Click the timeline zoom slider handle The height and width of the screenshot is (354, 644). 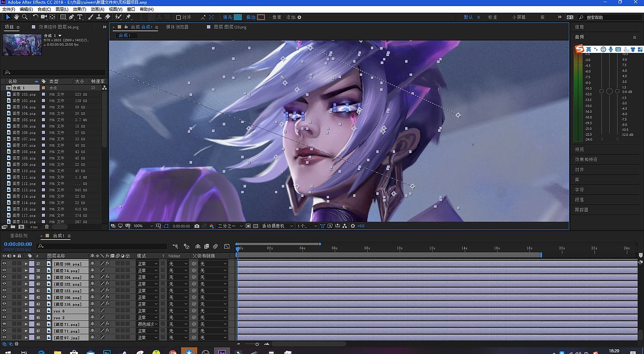coord(257,344)
